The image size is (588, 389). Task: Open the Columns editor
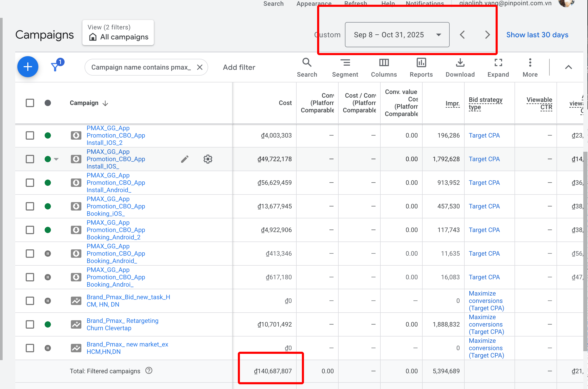click(x=384, y=68)
